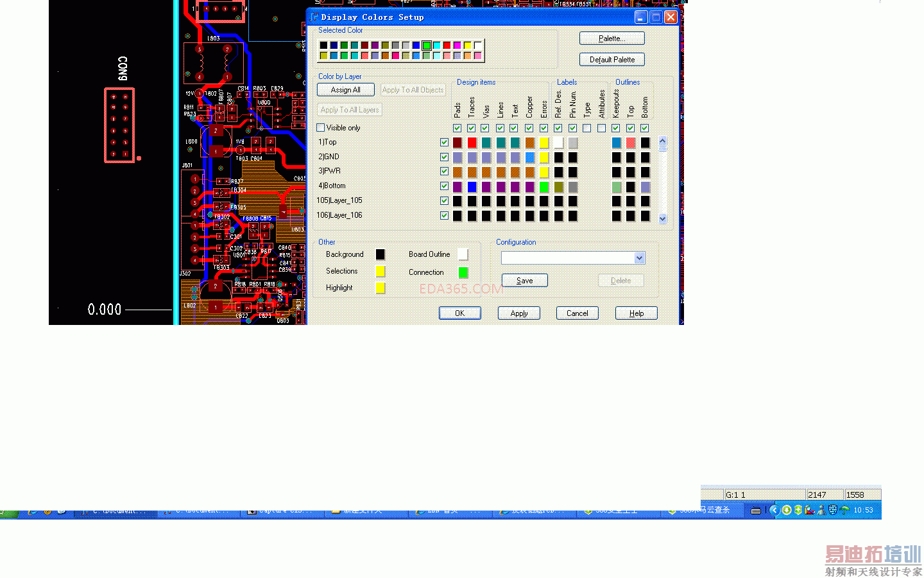Select the 3)PWR layer Pads orange swatch
Screen dimensions: 924x578
pos(458,172)
